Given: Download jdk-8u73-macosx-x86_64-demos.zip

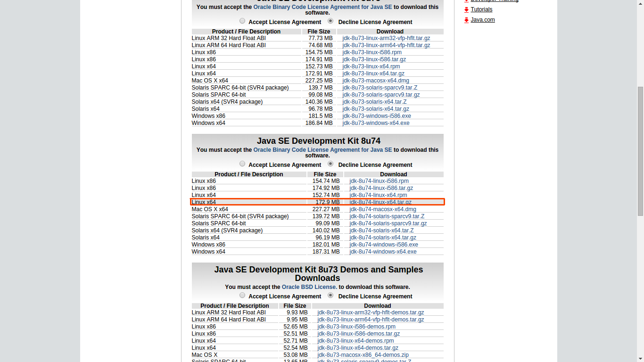Looking at the screenshot, I should coord(363,355).
